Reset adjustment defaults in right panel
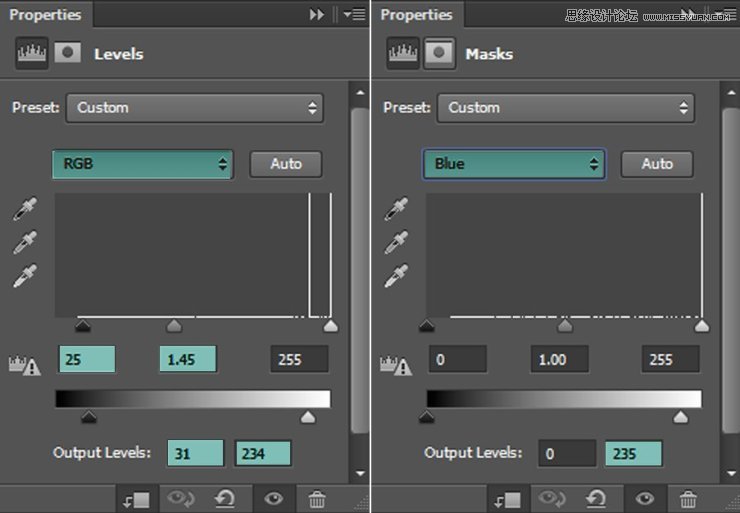Screen dimensions: 740x513 [x=597, y=498]
